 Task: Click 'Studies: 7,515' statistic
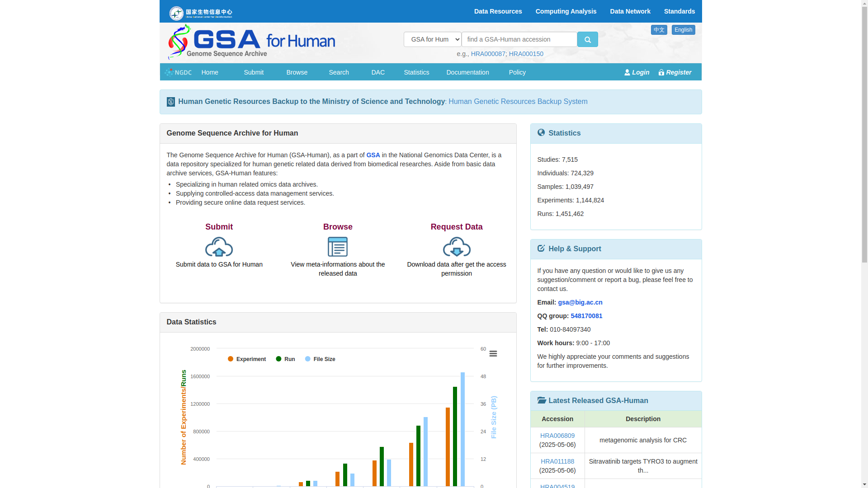[557, 160]
